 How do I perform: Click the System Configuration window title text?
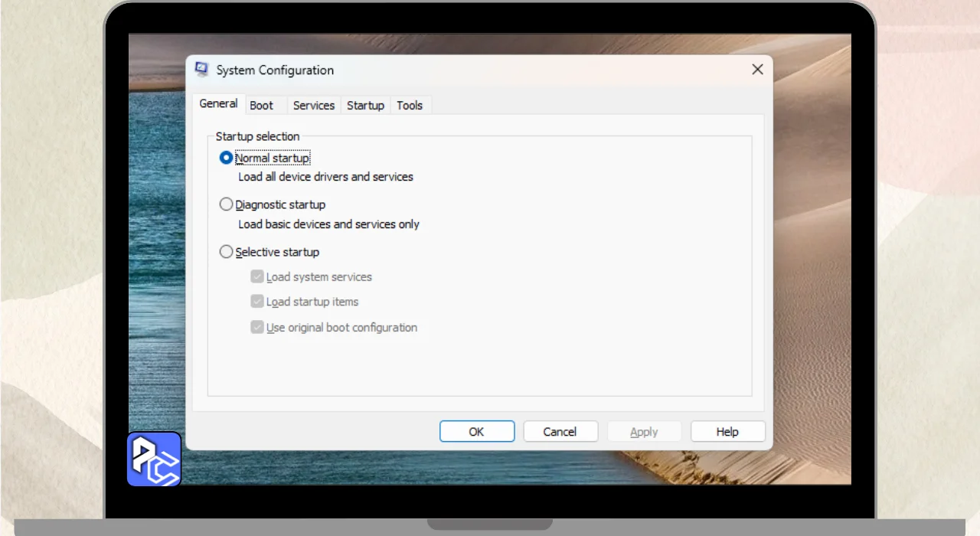point(275,70)
